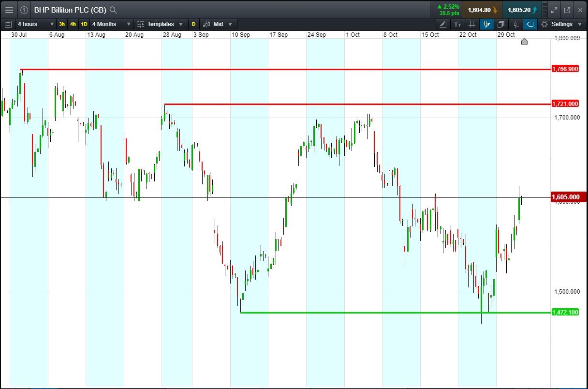The image size is (588, 389).
Task: Click the 1,500.000 price axis label
Action: (567, 292)
